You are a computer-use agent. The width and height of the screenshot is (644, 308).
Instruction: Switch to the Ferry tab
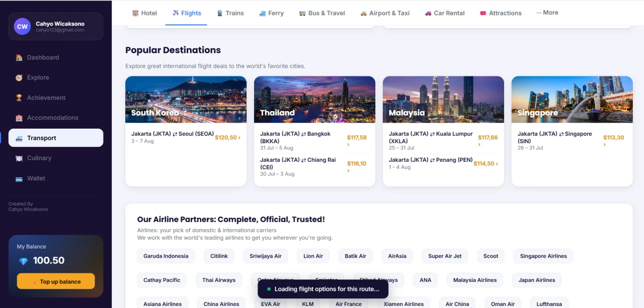(x=271, y=13)
